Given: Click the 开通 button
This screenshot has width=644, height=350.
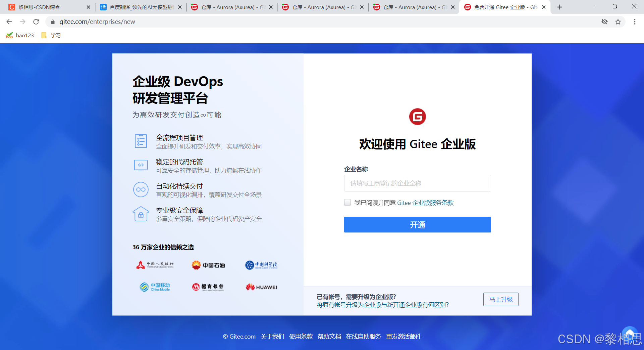Looking at the screenshot, I should coord(417,225).
